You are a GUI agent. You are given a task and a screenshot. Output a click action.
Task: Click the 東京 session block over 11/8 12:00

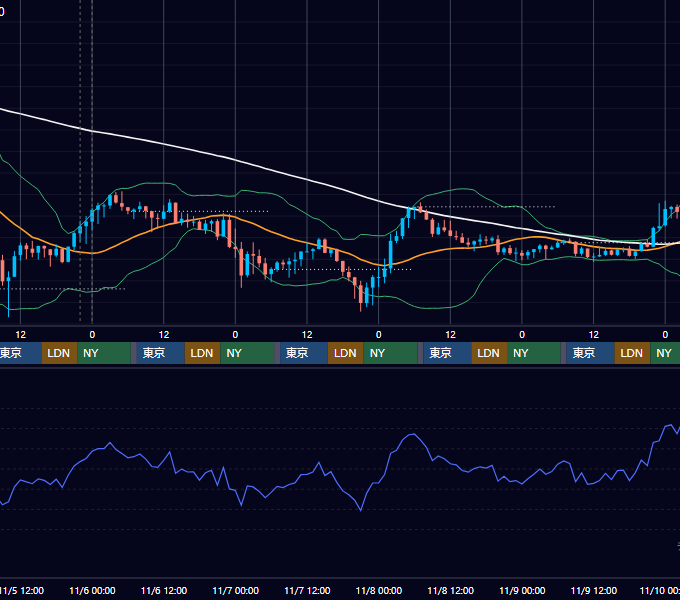pos(447,353)
